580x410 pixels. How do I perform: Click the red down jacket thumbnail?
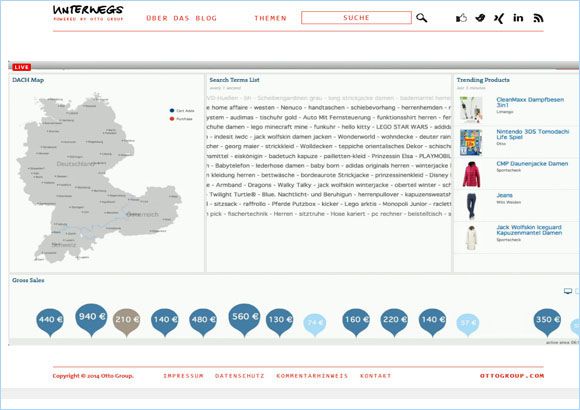coord(471,174)
